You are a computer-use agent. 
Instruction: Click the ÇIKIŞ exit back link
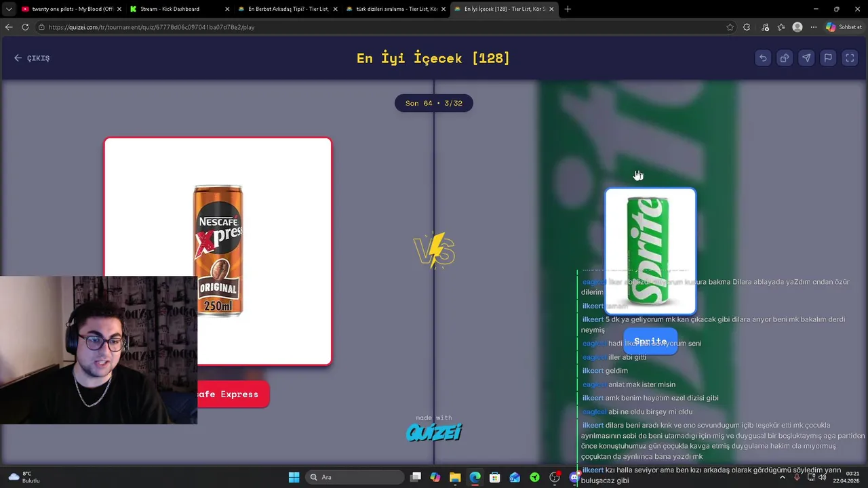(x=32, y=58)
